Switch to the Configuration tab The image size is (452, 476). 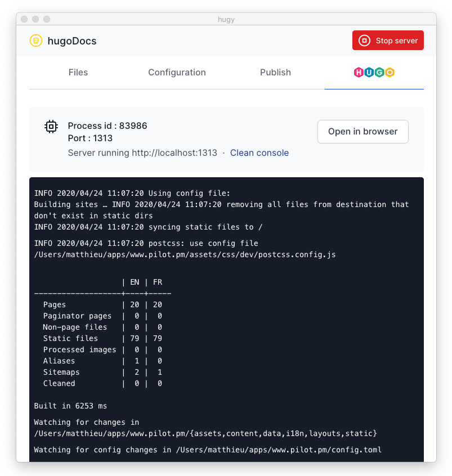point(177,72)
